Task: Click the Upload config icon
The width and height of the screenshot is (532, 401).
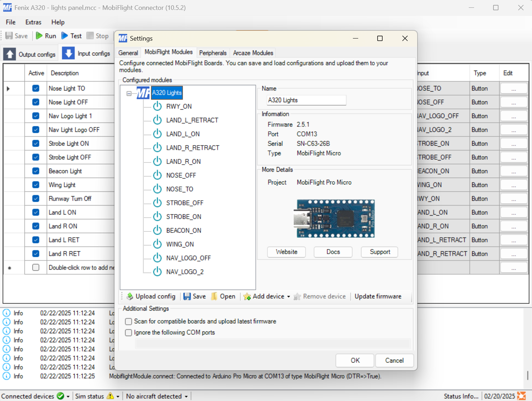Action: tap(130, 296)
